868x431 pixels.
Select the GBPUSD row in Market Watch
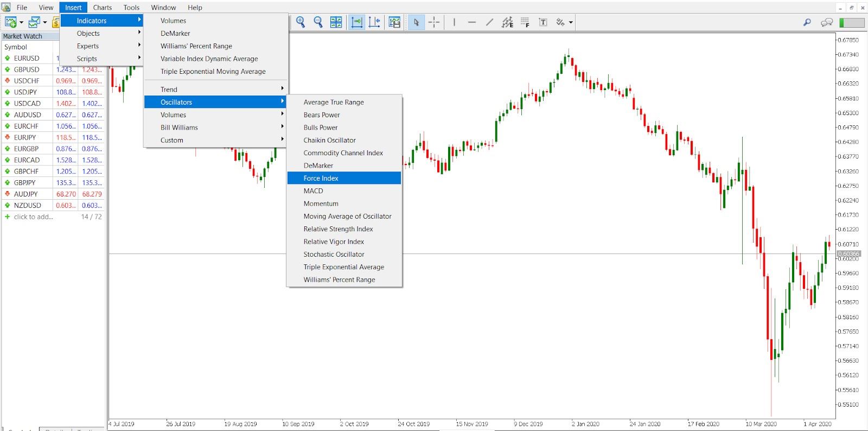(27, 69)
